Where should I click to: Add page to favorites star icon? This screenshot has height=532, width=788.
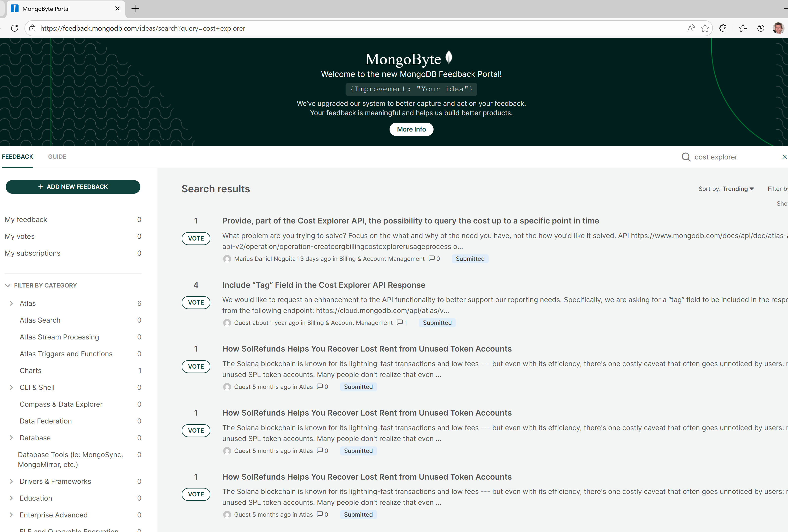(705, 28)
